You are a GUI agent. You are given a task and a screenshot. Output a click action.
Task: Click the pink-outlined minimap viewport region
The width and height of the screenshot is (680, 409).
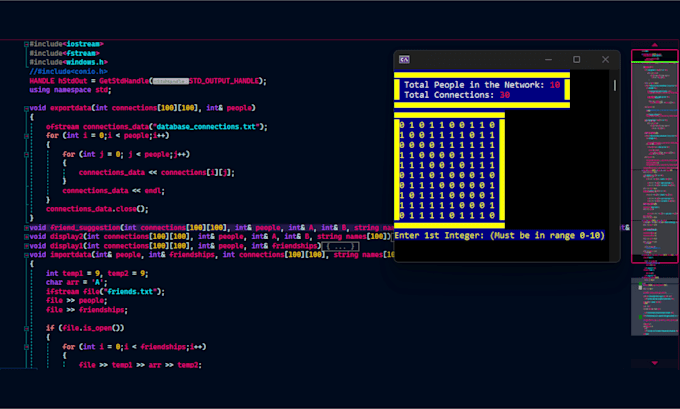[x=654, y=156]
